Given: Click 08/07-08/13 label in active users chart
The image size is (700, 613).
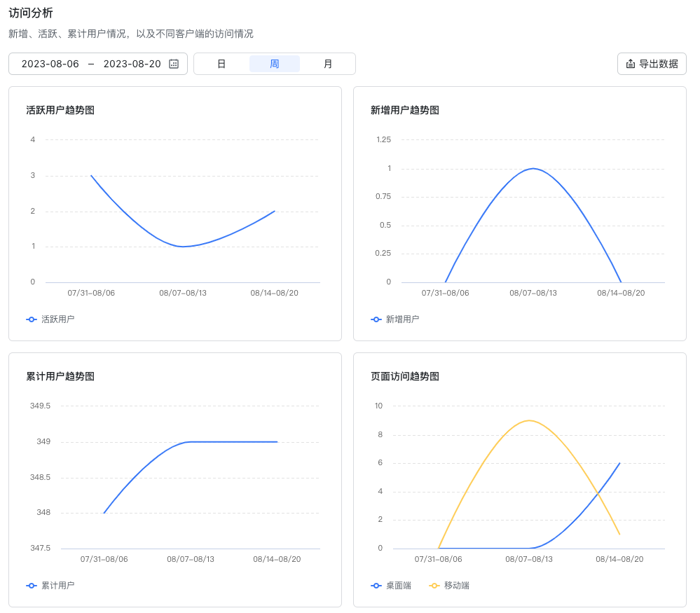Looking at the screenshot, I should (183, 293).
